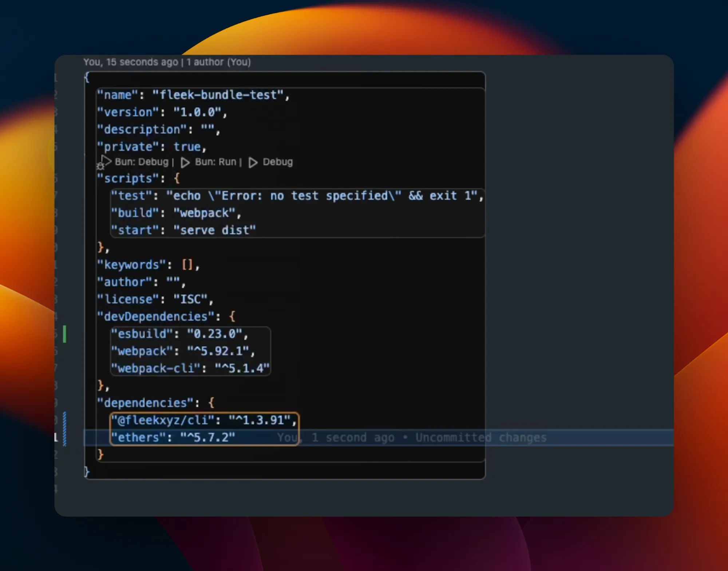Click the play icon before Bun: Run

(x=185, y=162)
